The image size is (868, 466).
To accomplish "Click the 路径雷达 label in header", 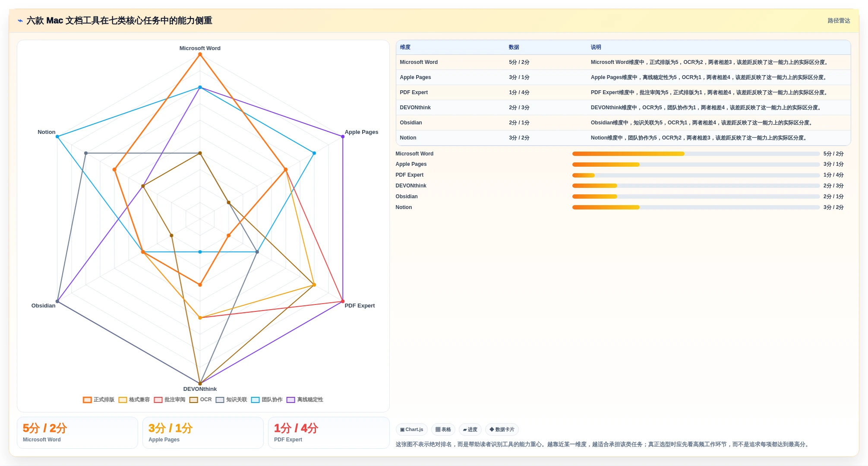I will coord(839,21).
